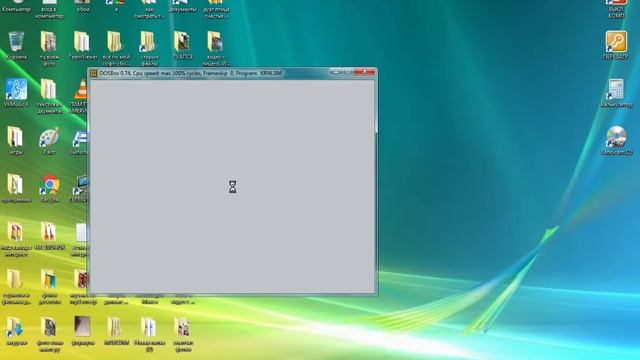Select the Google Chrome shortcut icon
This screenshot has height=360, width=640.
[49, 185]
